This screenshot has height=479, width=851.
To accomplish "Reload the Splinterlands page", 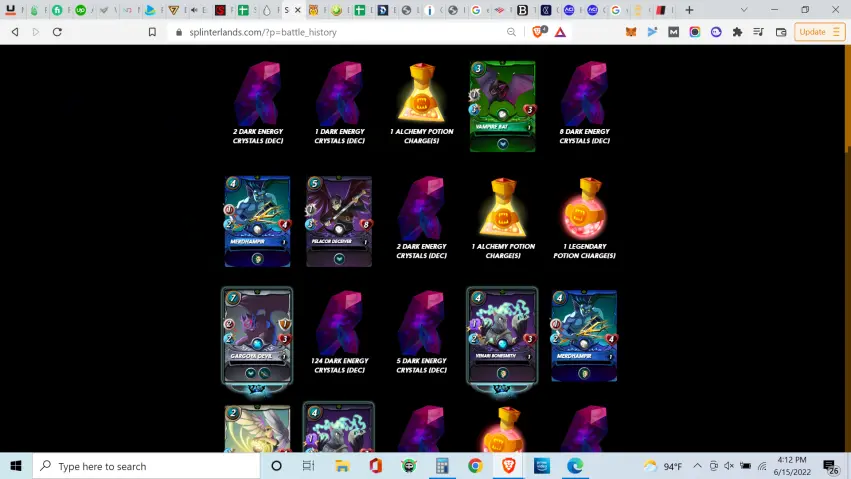I will pos(57,32).
